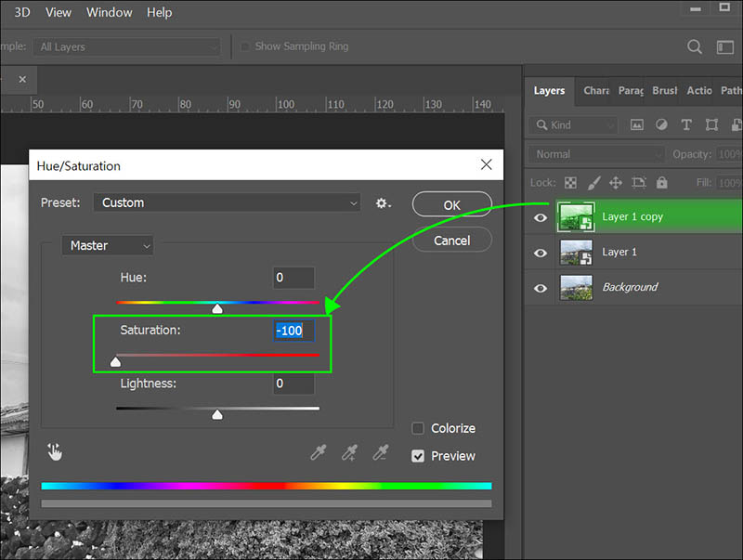Filter layers by pixel layers icon

click(637, 125)
